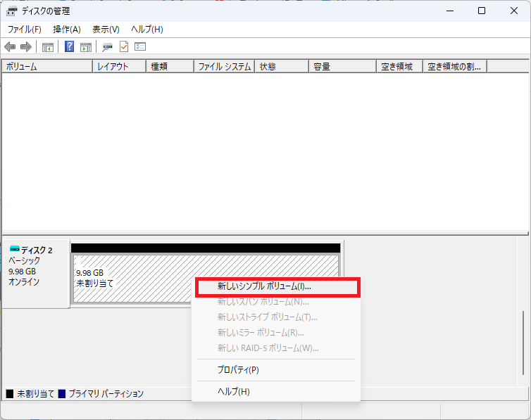Viewport: 531px width, 420px height.
Task: Click disabled 新しいミラー ボリューム(R)... entry
Action: 276,333
